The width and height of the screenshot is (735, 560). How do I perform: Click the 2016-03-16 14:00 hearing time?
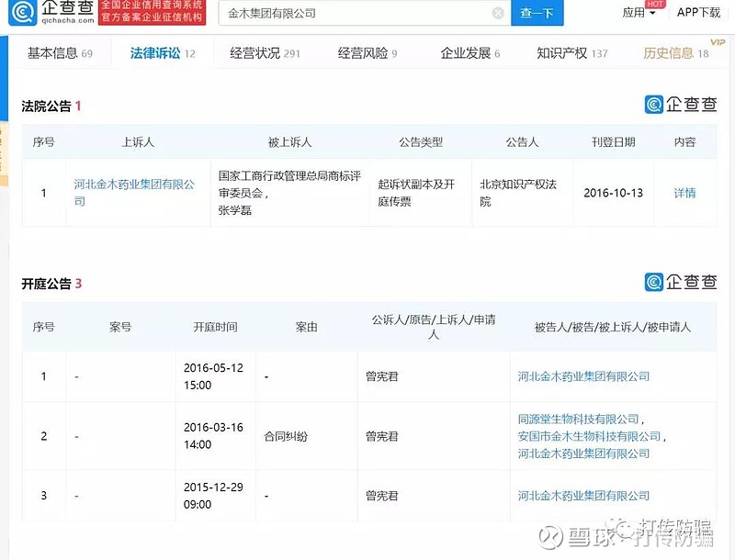point(213,436)
